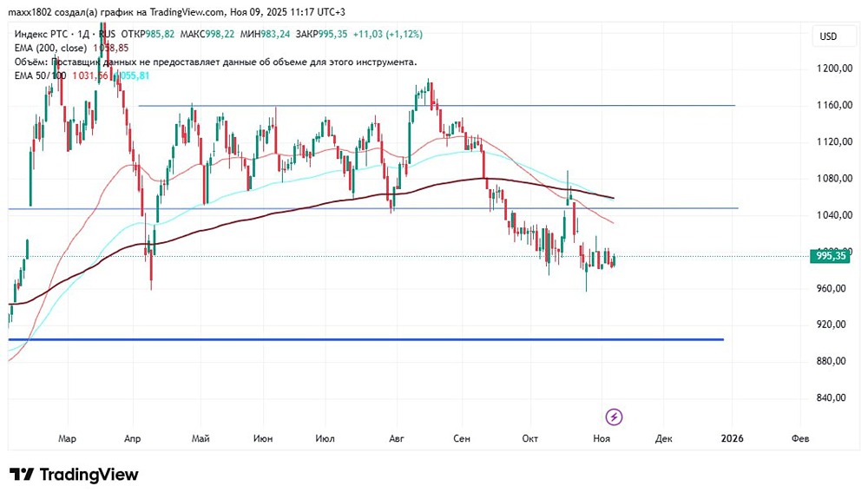The image size is (868, 499).
Task: Click the Мар label on the time axis
Action: tap(68, 439)
